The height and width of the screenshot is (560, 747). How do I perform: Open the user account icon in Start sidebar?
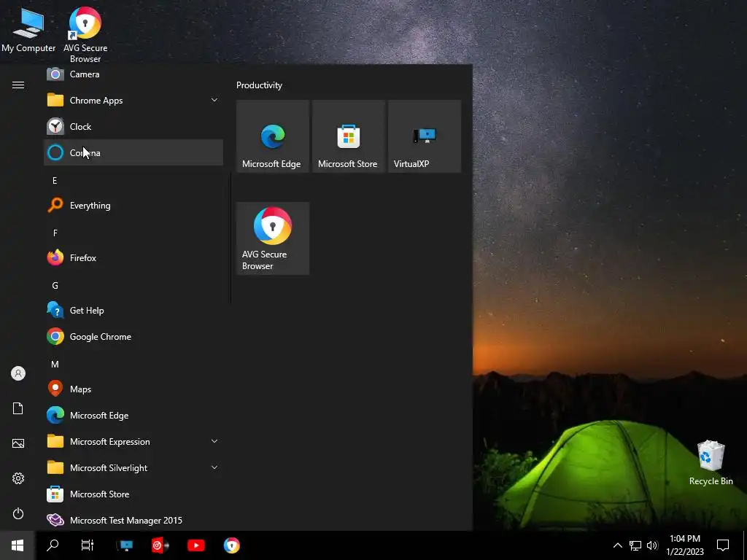18,373
